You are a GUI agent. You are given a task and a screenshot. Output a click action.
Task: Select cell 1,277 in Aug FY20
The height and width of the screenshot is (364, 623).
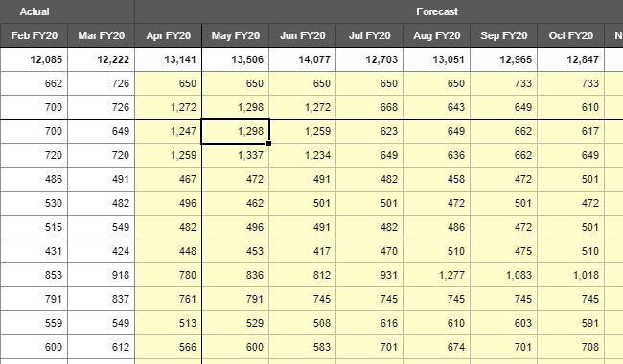coord(437,275)
